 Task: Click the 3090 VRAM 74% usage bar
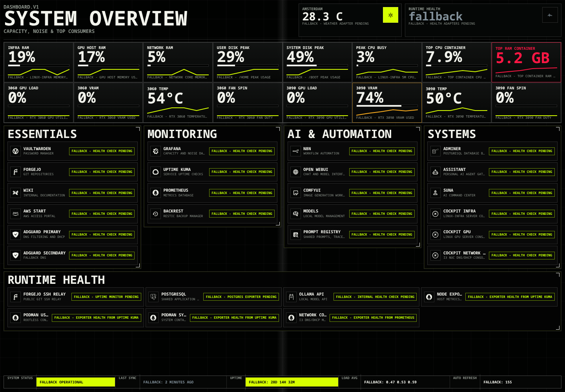click(386, 106)
